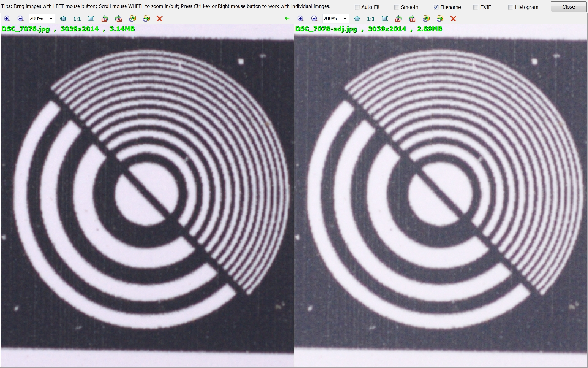This screenshot has height=368, width=588.
Task: Click green arrow at left pane's right edge
Action: click(x=287, y=19)
